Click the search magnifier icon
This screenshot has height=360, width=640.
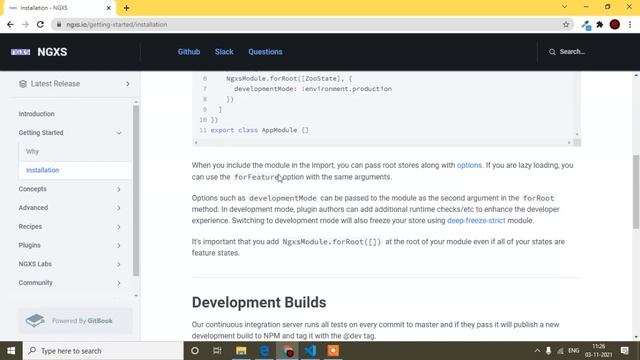[x=552, y=52]
